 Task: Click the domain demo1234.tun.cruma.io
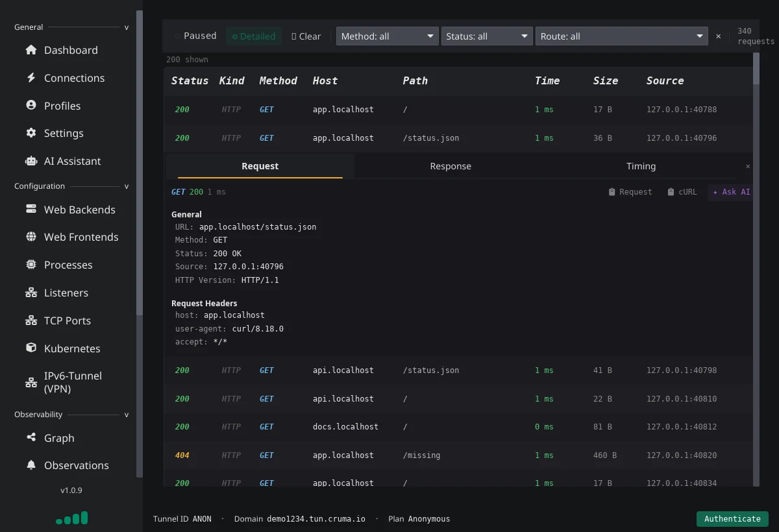coord(316,519)
